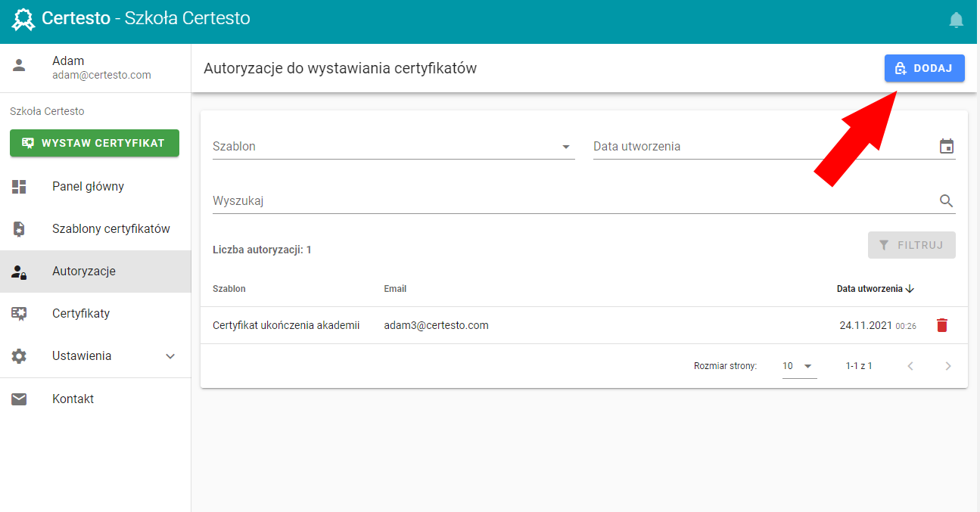Click the adam@certesto.com account email
The height and width of the screenshot is (512, 980).
tap(101, 75)
